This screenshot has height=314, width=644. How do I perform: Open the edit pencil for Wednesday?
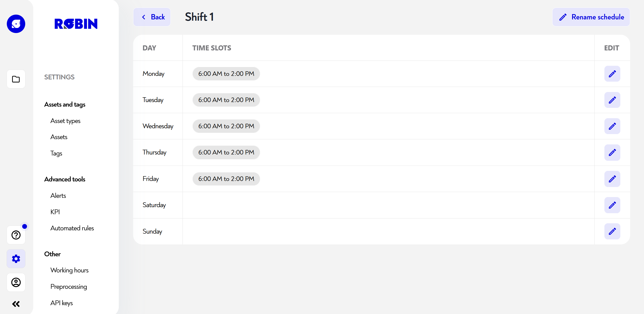pyautogui.click(x=612, y=126)
